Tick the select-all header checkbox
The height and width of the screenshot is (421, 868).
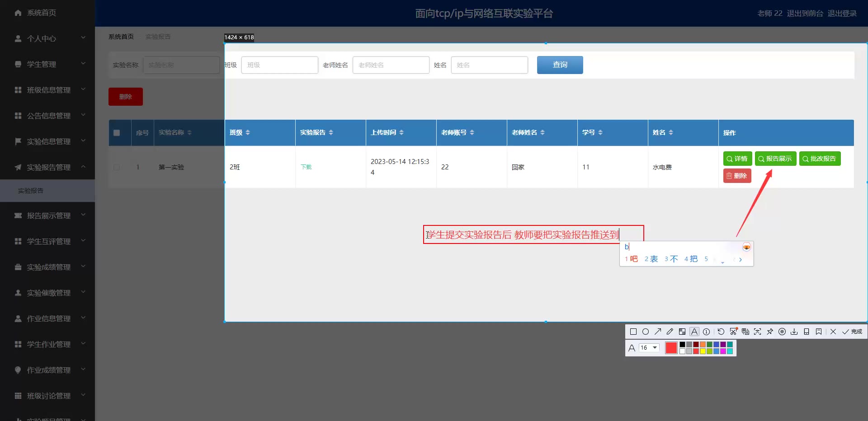coord(117,133)
